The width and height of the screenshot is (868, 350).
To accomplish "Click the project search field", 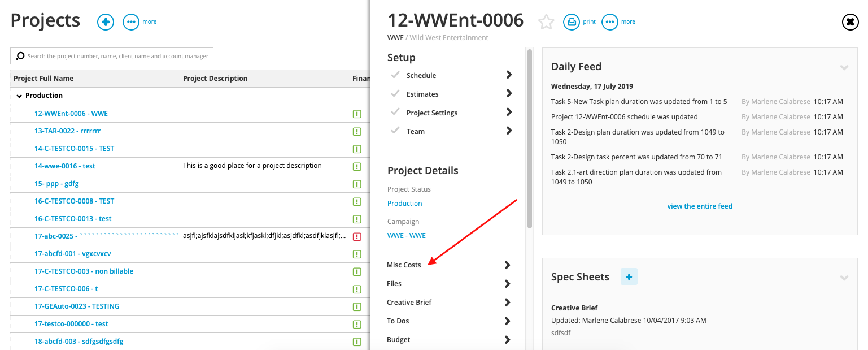I will tap(112, 56).
